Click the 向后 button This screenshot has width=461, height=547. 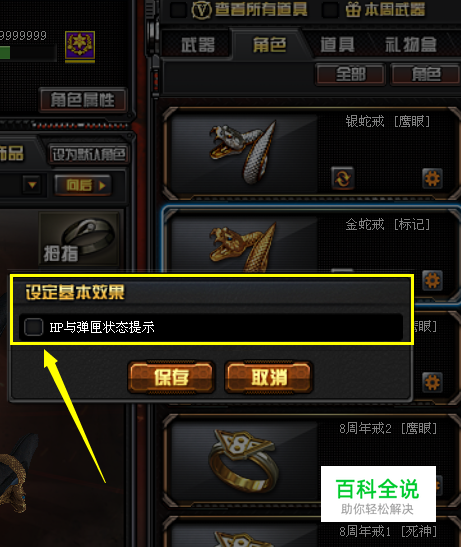point(83,185)
